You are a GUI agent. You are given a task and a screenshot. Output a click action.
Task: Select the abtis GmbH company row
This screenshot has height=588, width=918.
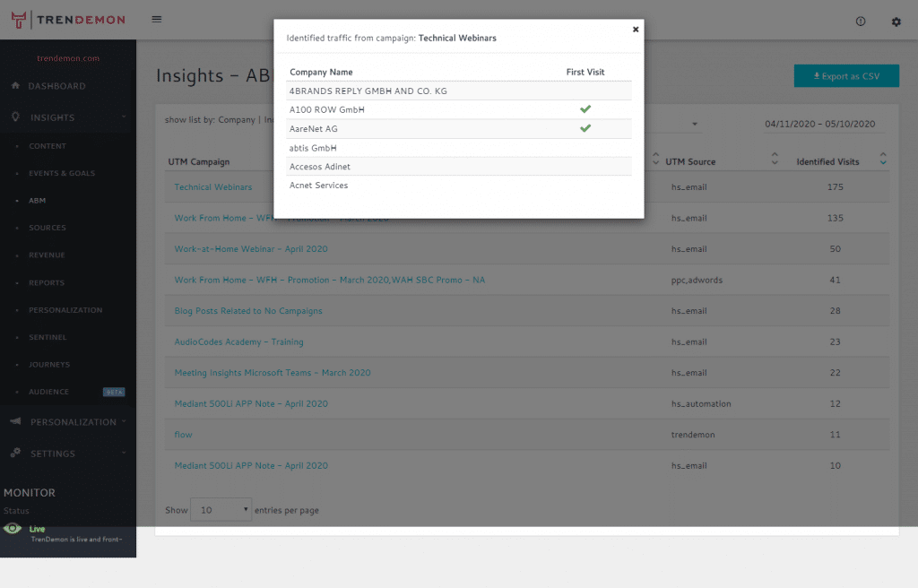click(x=459, y=148)
